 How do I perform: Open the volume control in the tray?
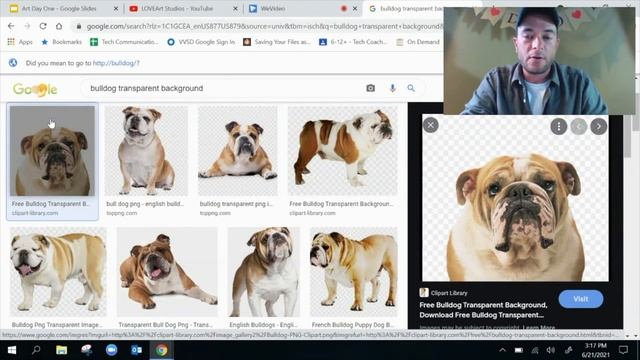pyautogui.click(x=551, y=350)
